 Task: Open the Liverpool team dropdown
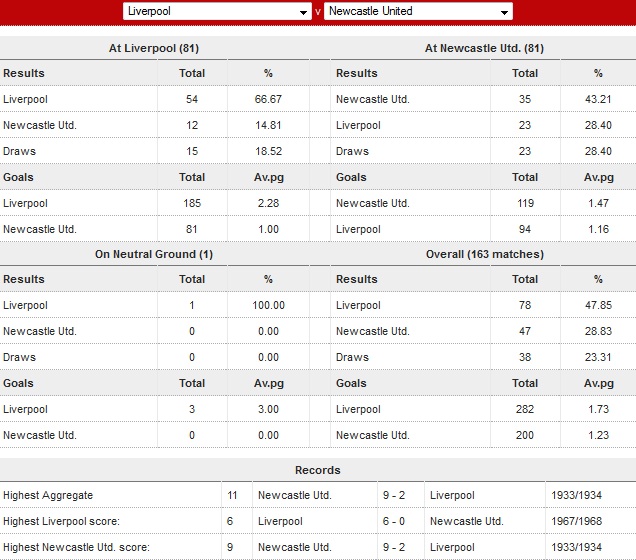click(217, 11)
